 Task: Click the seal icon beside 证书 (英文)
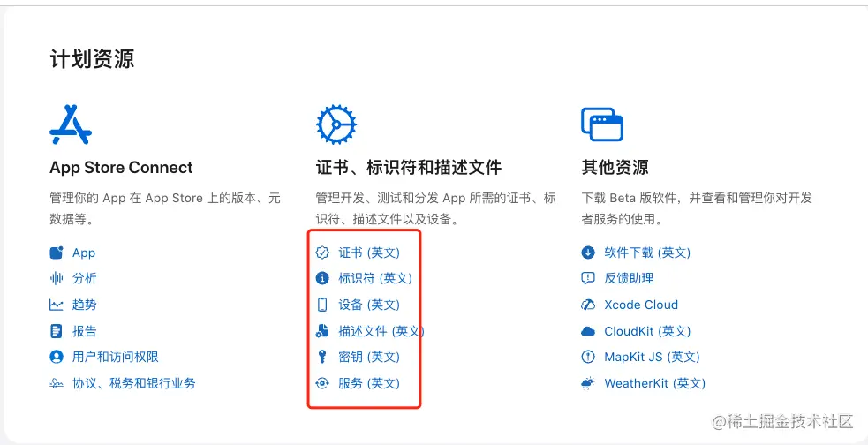click(322, 253)
